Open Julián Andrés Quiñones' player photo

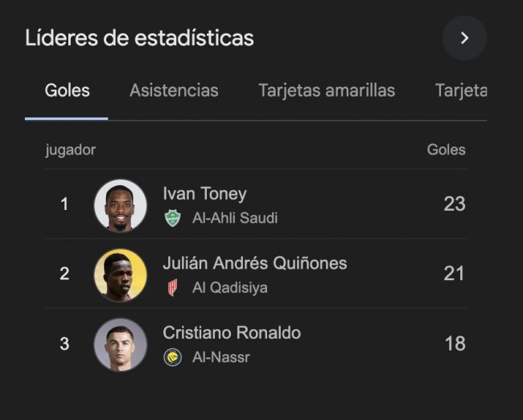tap(121, 274)
